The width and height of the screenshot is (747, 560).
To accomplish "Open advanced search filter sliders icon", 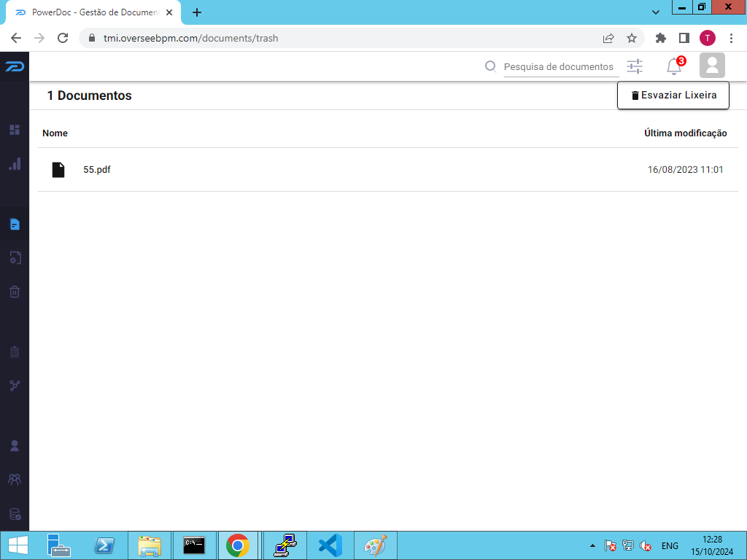I will click(635, 66).
